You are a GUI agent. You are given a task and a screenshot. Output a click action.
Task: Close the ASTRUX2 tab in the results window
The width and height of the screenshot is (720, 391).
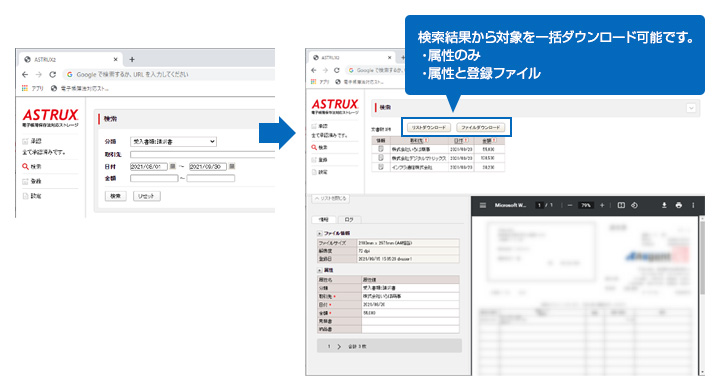click(x=389, y=58)
